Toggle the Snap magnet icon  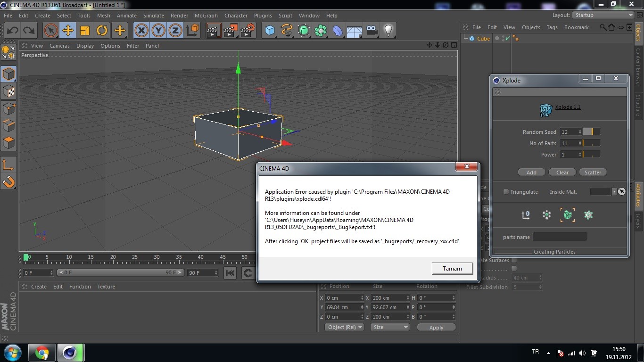pyautogui.click(x=8, y=181)
